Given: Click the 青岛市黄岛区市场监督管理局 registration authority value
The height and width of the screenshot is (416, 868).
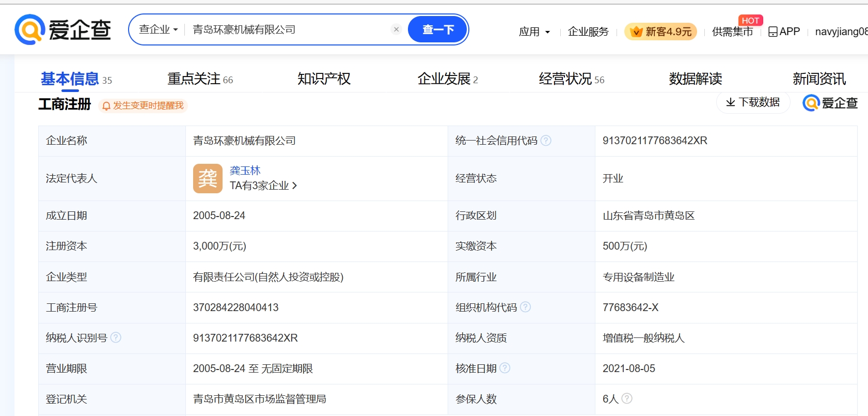Looking at the screenshot, I should click(x=259, y=399).
